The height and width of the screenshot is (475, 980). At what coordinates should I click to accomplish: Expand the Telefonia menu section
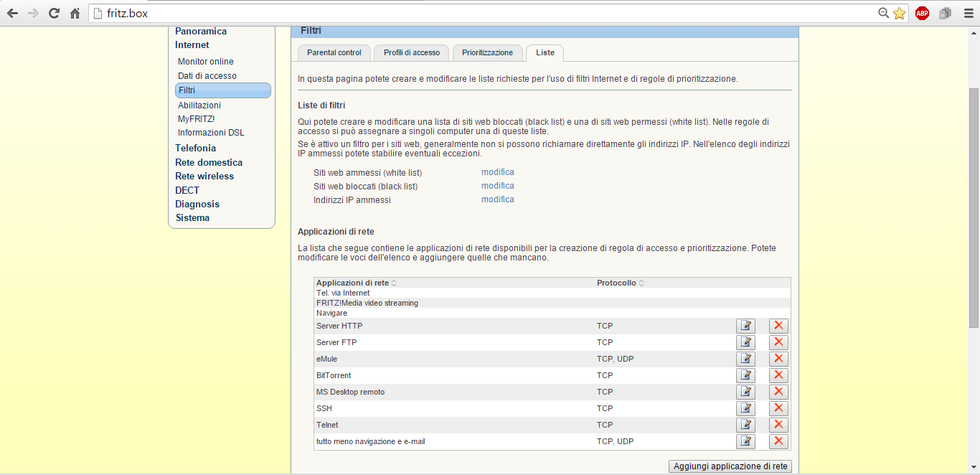195,148
